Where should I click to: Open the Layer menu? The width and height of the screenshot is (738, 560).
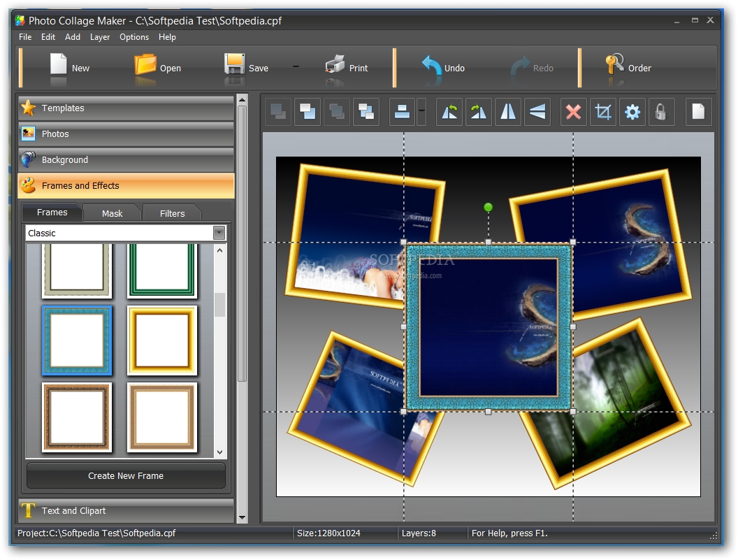(x=100, y=37)
